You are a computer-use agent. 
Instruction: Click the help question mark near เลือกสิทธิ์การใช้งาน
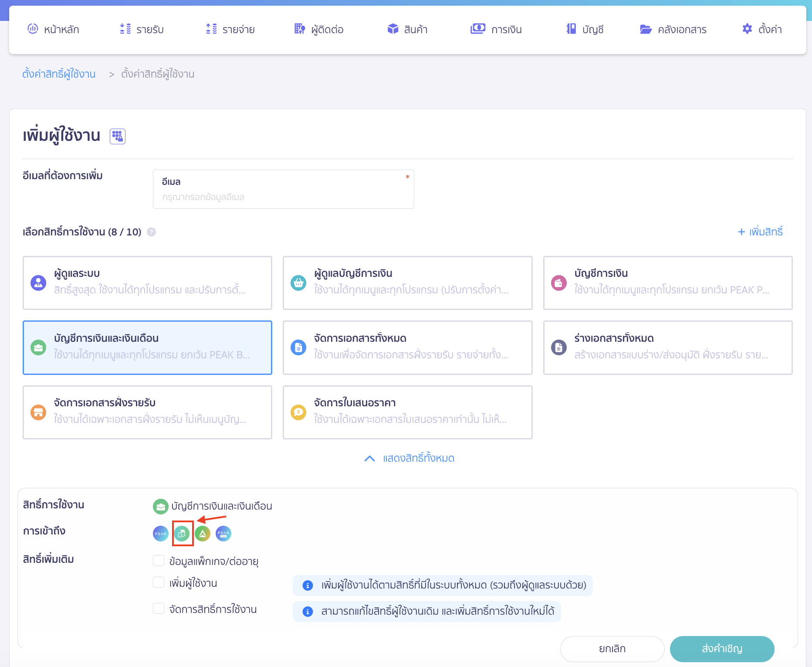click(151, 232)
